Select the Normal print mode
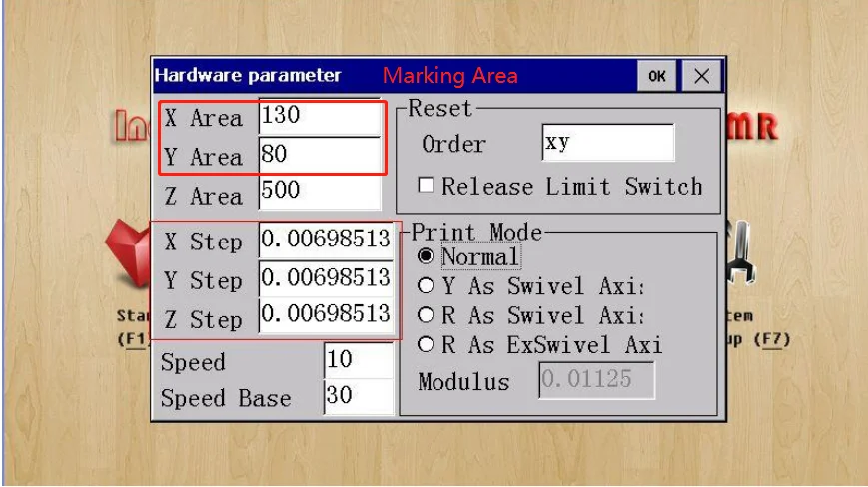The width and height of the screenshot is (868, 487). click(x=426, y=256)
